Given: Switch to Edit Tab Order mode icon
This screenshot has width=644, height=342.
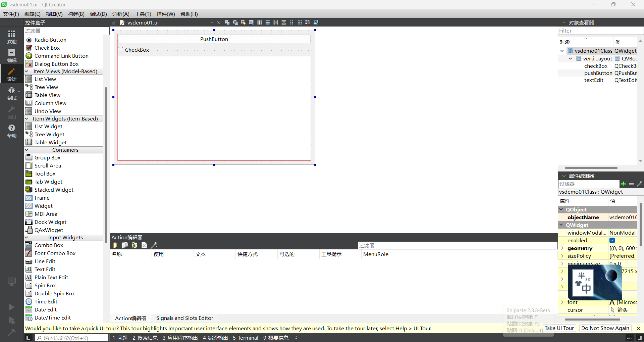Looking at the screenshot, I should 251,22.
